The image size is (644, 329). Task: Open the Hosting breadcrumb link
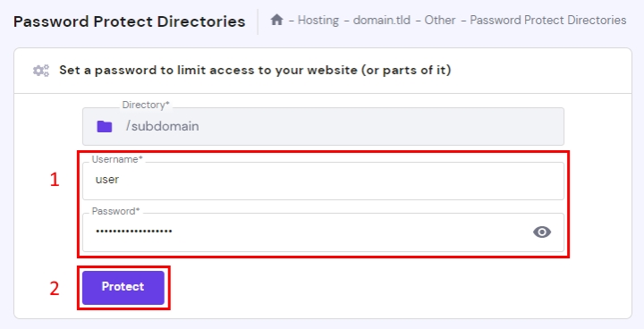[x=318, y=21]
